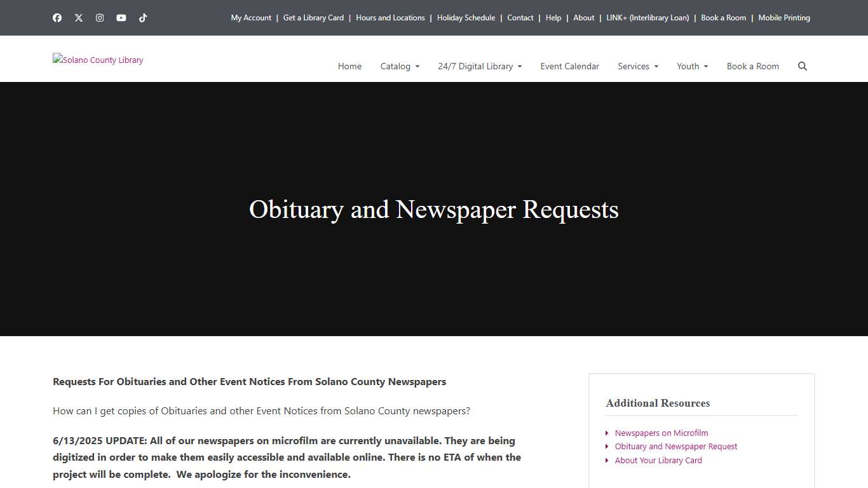This screenshot has width=868, height=488.
Task: Open the library's X (Twitter) profile
Action: coord(79,18)
